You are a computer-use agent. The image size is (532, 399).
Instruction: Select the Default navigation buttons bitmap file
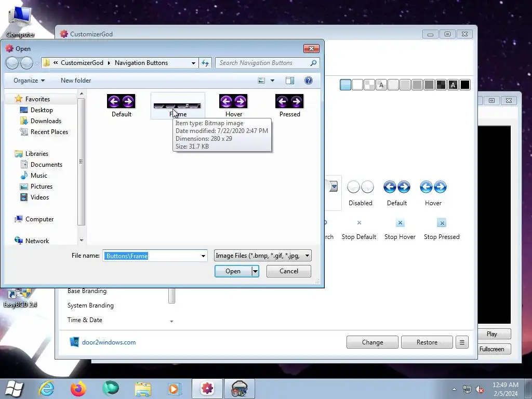(x=121, y=105)
